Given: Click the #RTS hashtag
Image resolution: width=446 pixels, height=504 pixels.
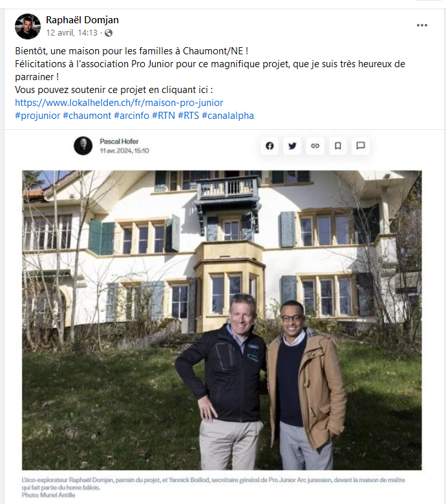Looking at the screenshot, I should [189, 116].
